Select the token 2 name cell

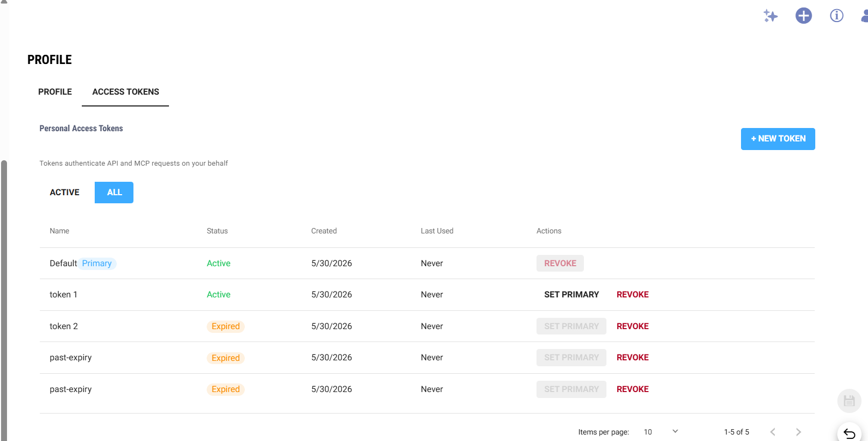tap(63, 326)
